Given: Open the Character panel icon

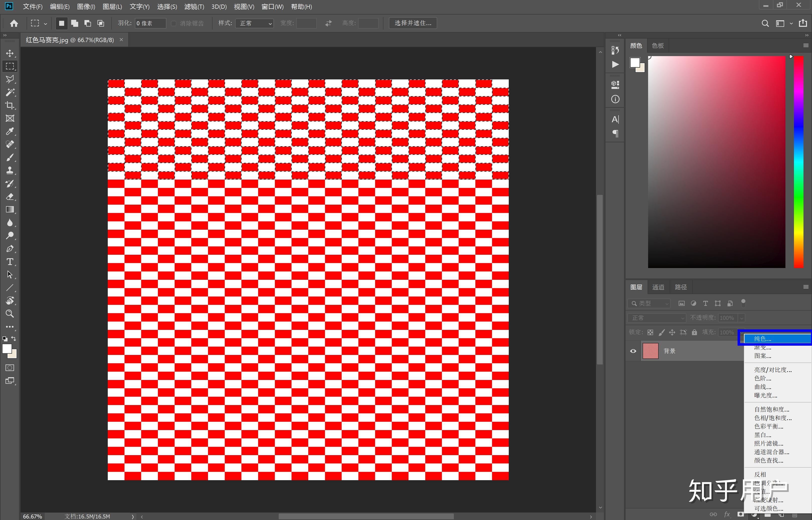Looking at the screenshot, I should [615, 119].
